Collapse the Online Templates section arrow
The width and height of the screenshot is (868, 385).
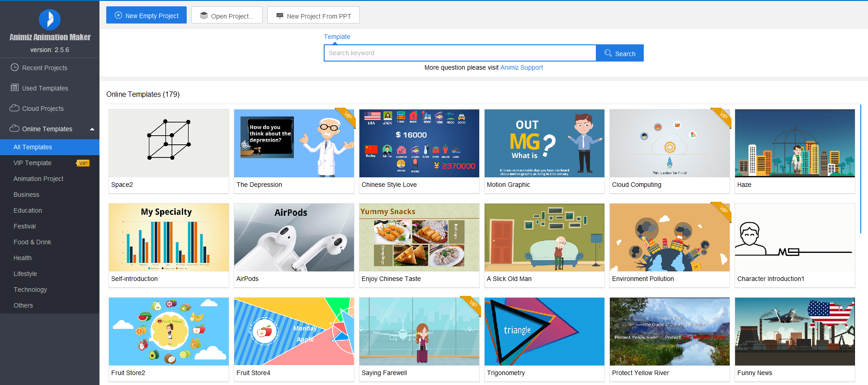point(92,129)
